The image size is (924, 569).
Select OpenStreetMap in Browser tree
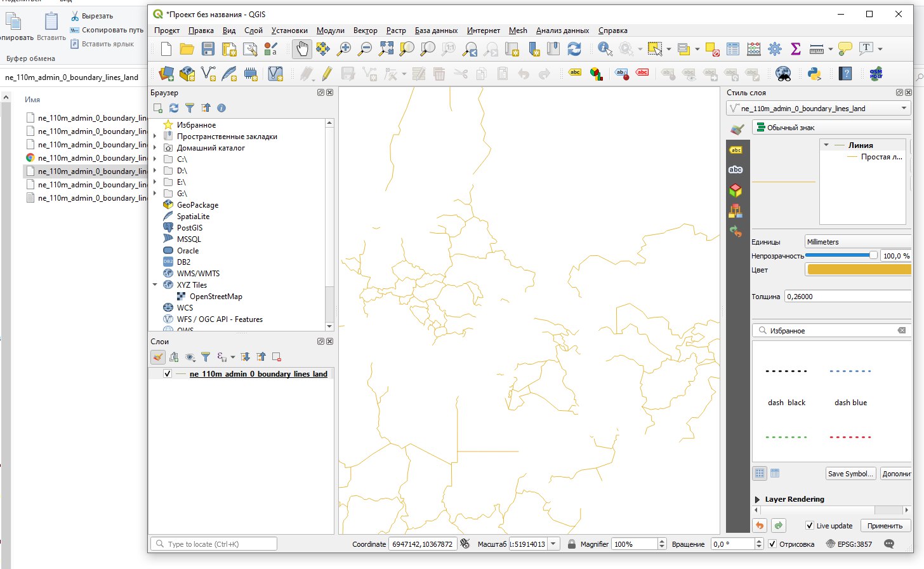pyautogui.click(x=216, y=297)
